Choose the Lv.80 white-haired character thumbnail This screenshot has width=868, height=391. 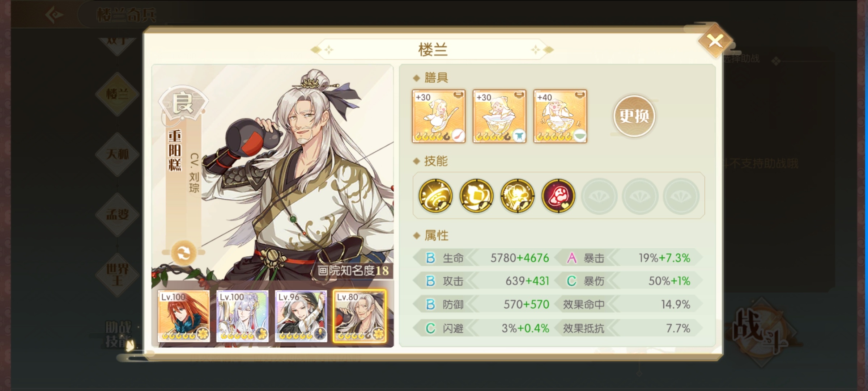click(359, 316)
